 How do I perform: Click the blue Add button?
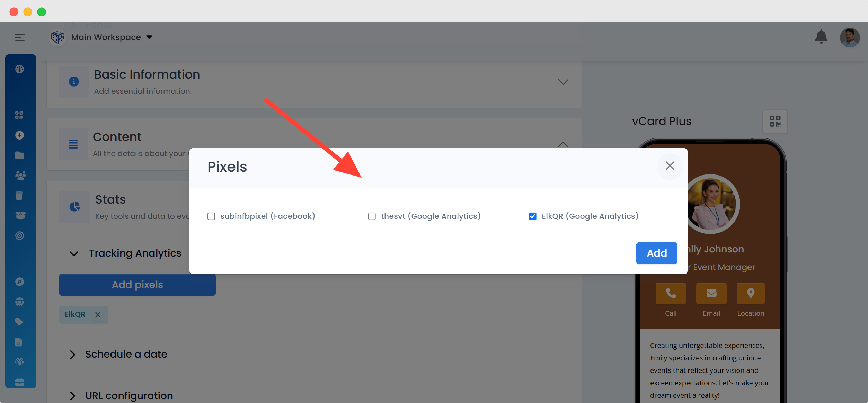[x=656, y=253]
